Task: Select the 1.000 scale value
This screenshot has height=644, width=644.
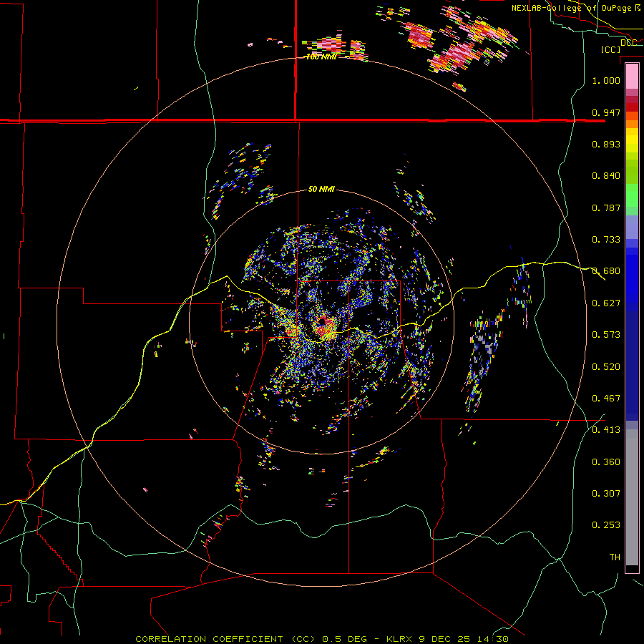Action: click(606, 80)
